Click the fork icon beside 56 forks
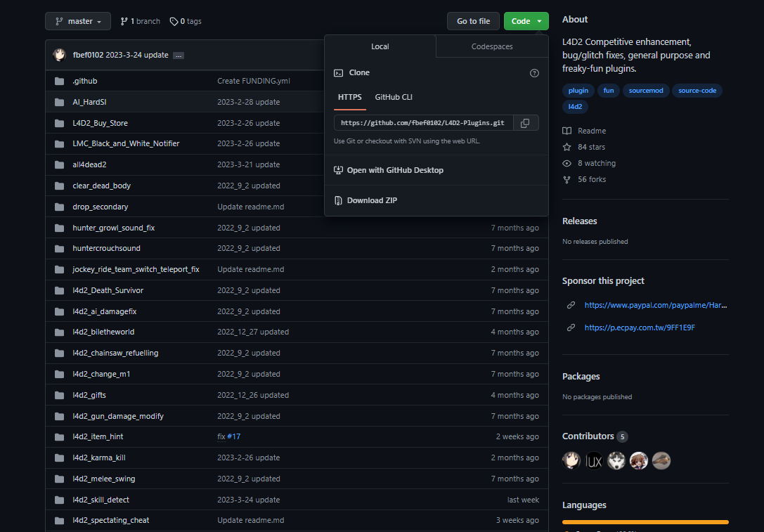764x532 pixels. tap(566, 179)
